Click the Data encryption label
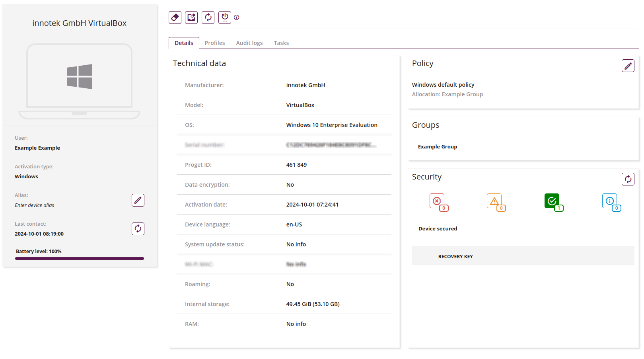 coord(207,185)
